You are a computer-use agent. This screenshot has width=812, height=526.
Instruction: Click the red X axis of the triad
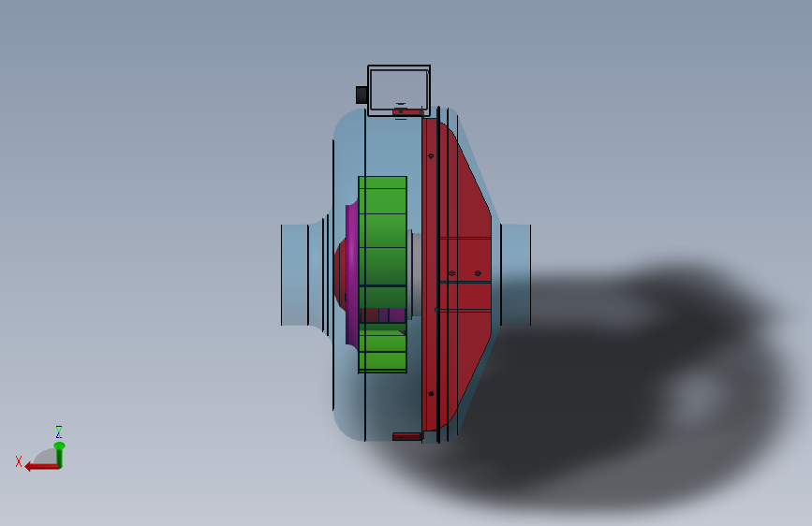pyautogui.click(x=41, y=467)
